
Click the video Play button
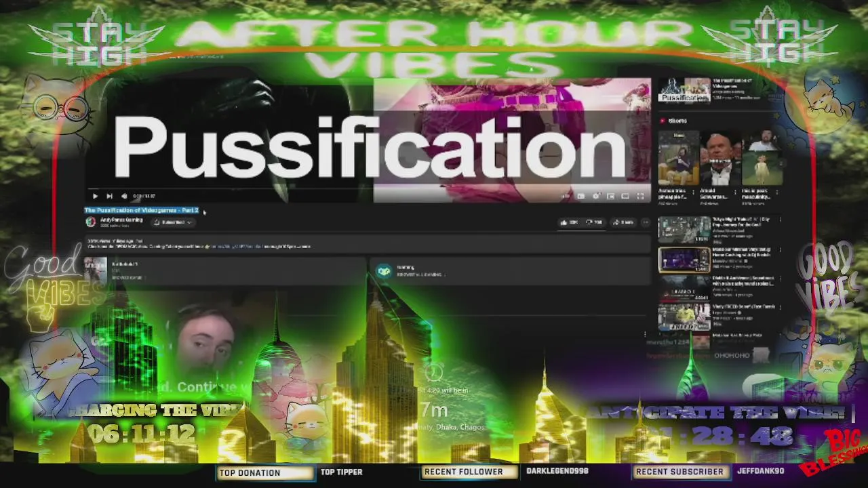95,197
